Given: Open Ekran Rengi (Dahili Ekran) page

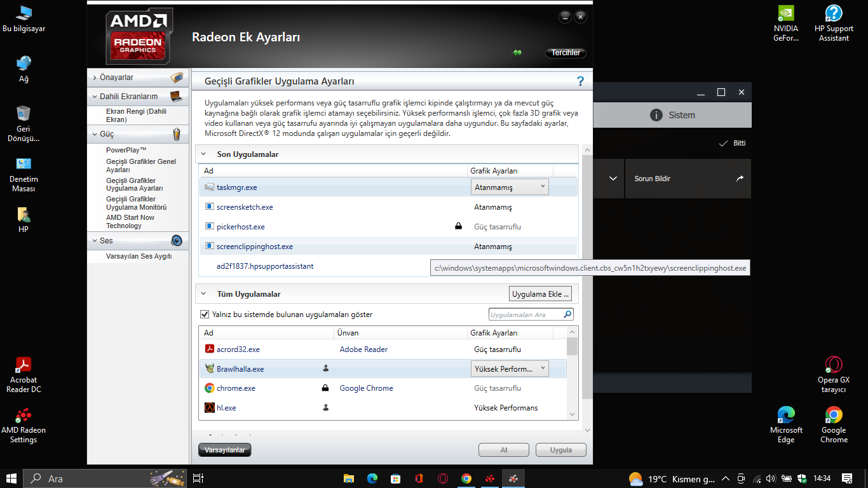Looking at the screenshot, I should [136, 115].
